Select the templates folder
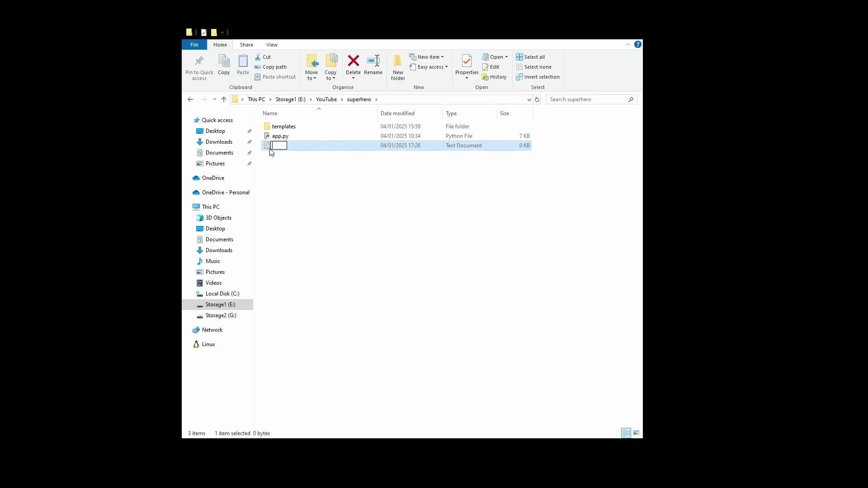The height and width of the screenshot is (488, 868). point(283,127)
